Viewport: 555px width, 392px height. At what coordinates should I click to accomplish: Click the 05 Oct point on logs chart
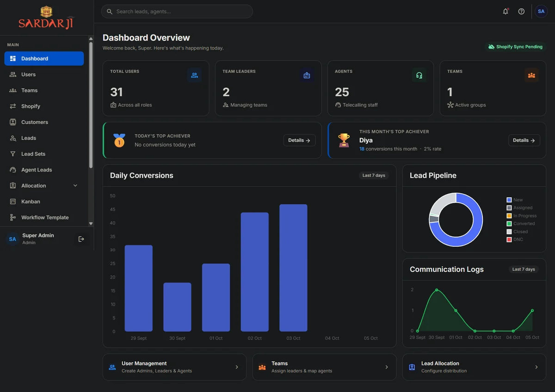(532, 310)
